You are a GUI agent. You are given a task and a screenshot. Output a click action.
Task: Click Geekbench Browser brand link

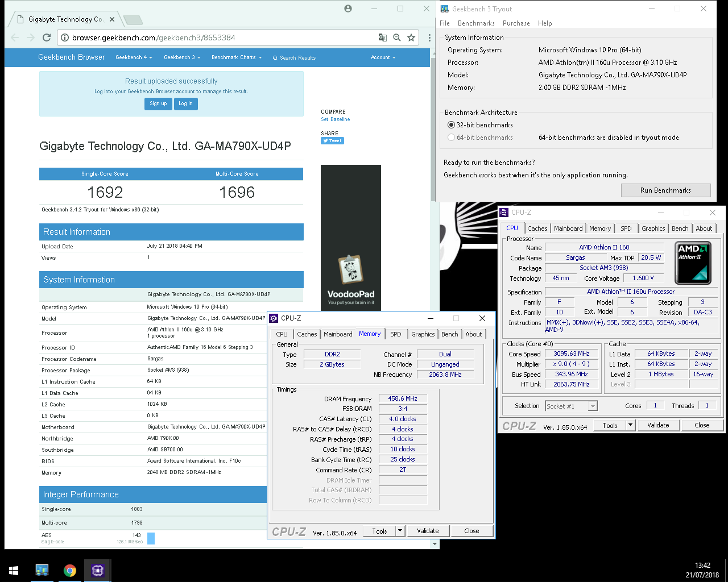tap(72, 57)
